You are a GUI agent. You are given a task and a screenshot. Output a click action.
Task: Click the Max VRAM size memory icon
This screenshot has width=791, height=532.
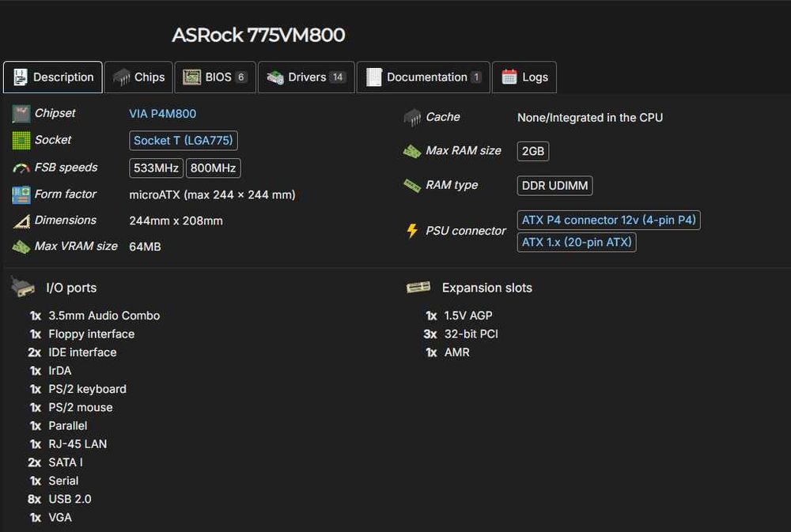pos(21,247)
